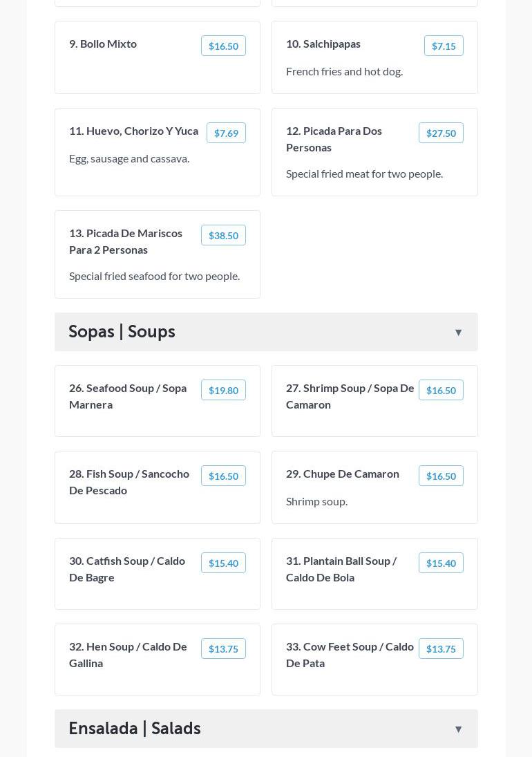Click $38.50 price for Picada De Mariscos
Viewport: 532px width, 757px height.
click(x=223, y=236)
